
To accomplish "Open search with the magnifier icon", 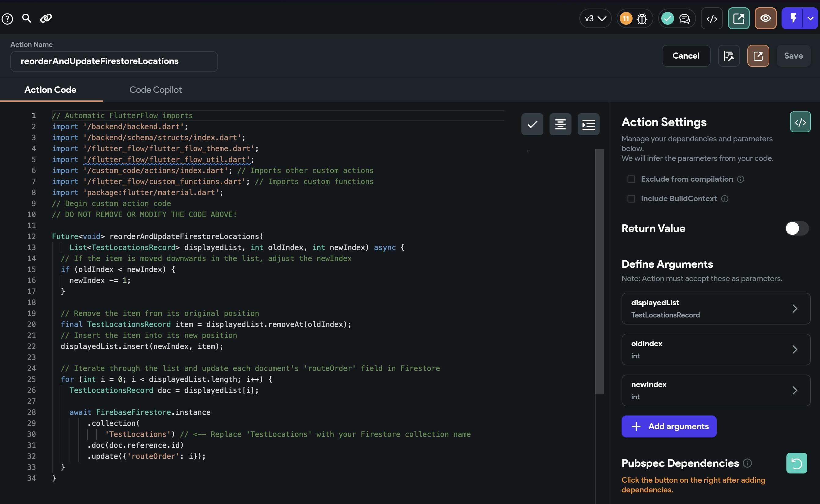I will click(26, 18).
